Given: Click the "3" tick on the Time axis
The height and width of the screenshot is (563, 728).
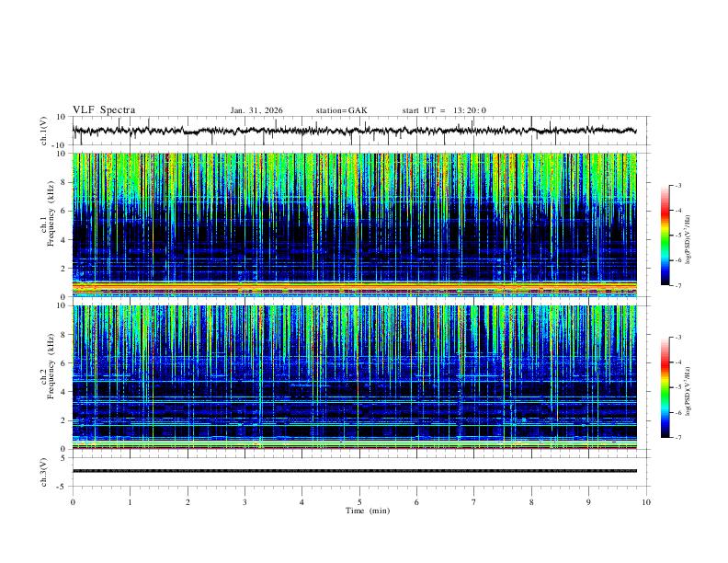Looking at the screenshot, I should coord(245,502).
